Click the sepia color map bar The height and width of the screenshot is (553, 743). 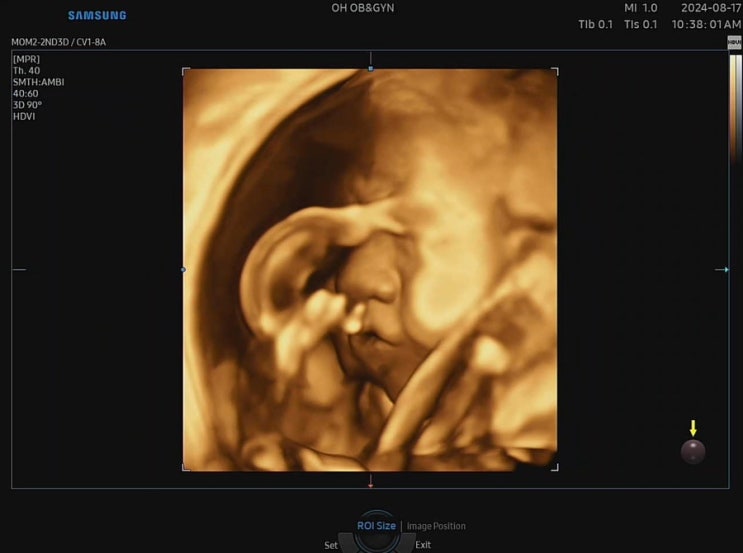735,109
